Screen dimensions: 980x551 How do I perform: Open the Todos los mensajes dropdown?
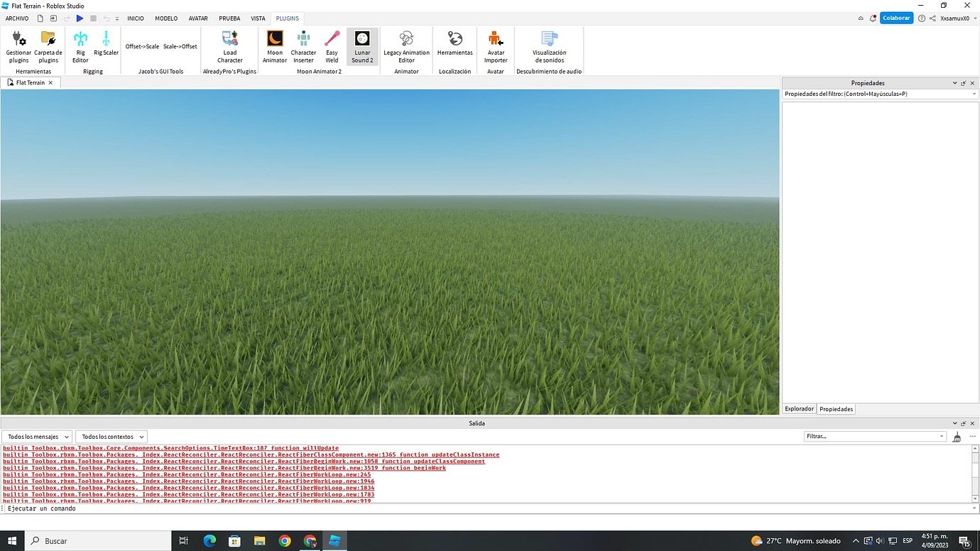[x=37, y=436]
